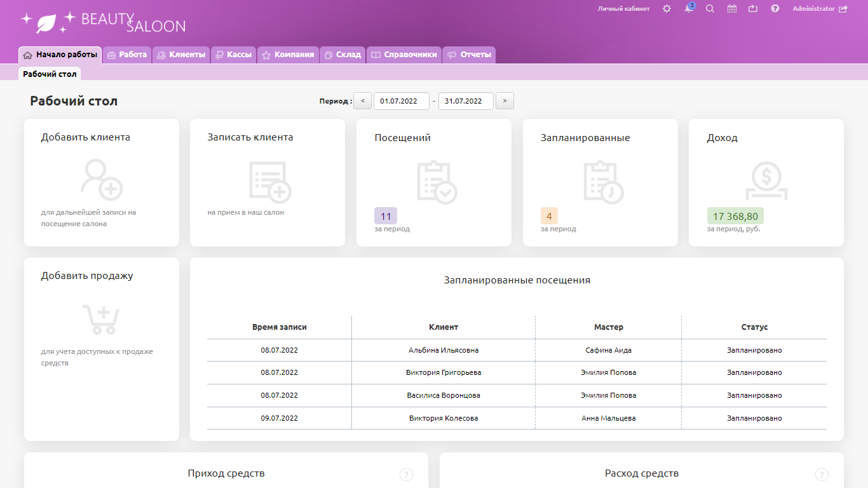The image size is (868, 488).
Task: Select client Виктория Колесова
Action: [x=444, y=418]
